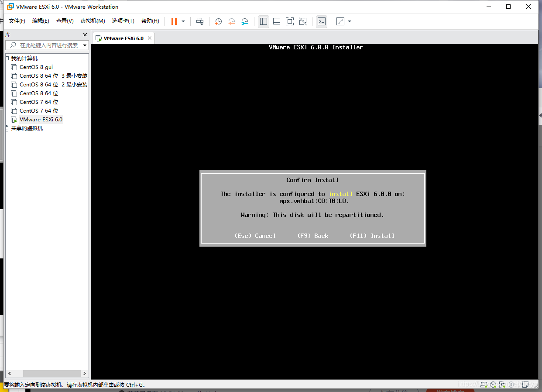This screenshot has width=542, height=392.
Task: Enter full screen mode icon
Action: click(x=290, y=21)
